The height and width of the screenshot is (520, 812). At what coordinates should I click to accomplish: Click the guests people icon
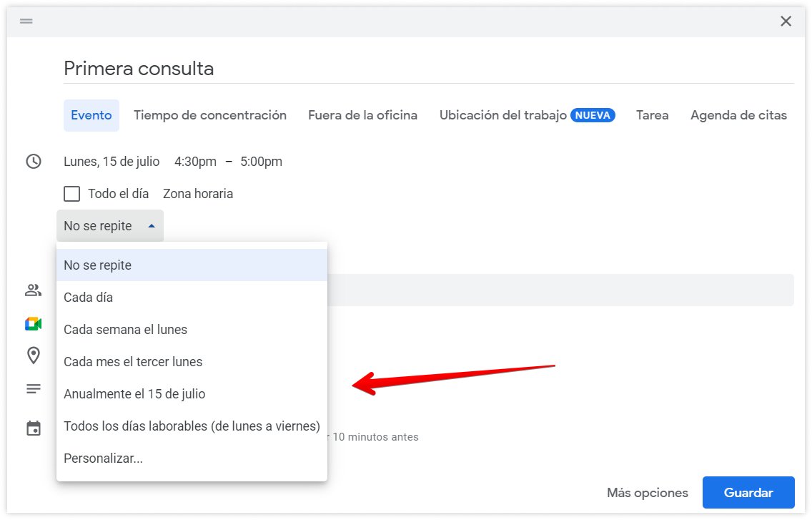(x=33, y=290)
